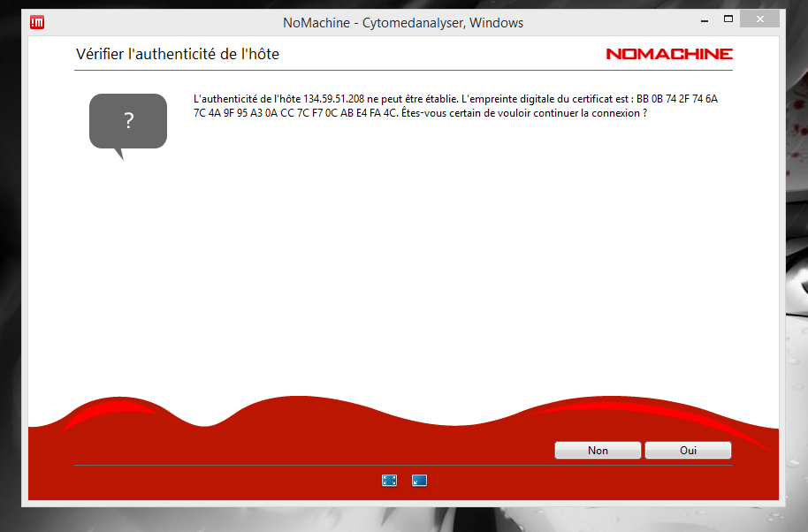Decline the connection by pressing Non
This screenshot has width=808, height=532.
coord(598,451)
